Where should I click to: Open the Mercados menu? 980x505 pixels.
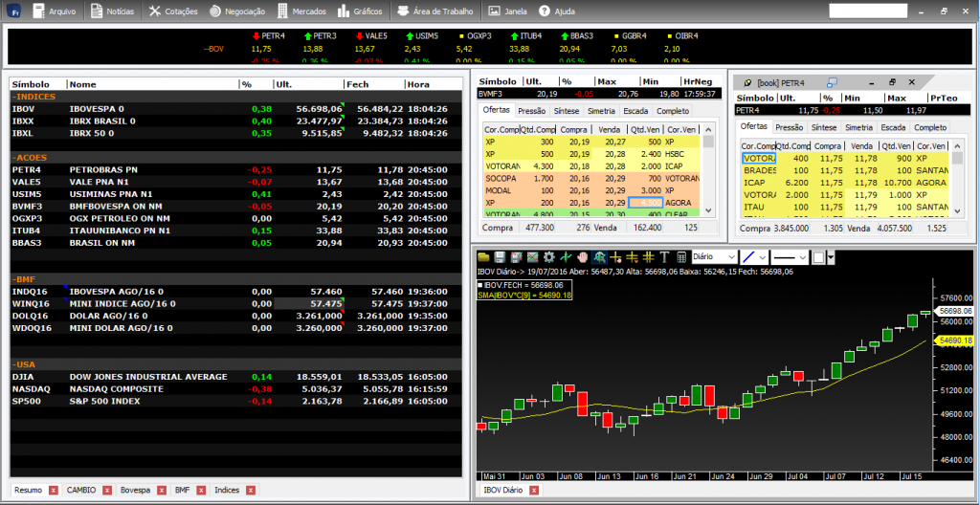tap(301, 11)
